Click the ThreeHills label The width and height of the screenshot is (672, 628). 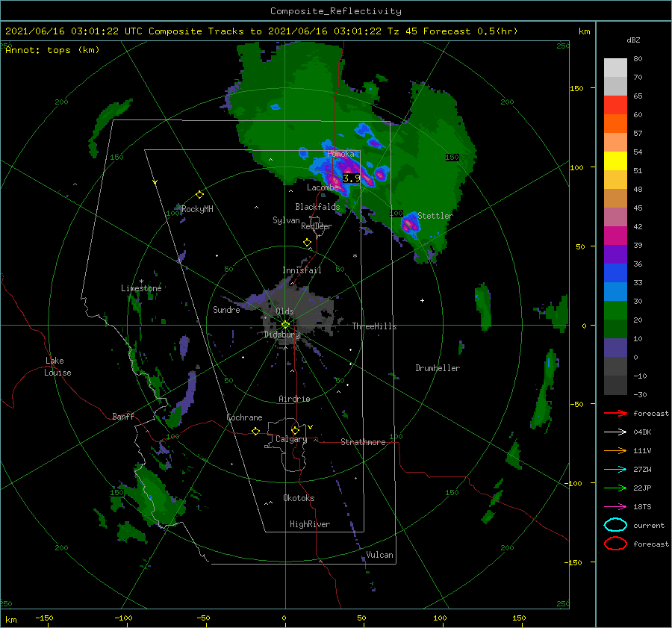click(375, 326)
